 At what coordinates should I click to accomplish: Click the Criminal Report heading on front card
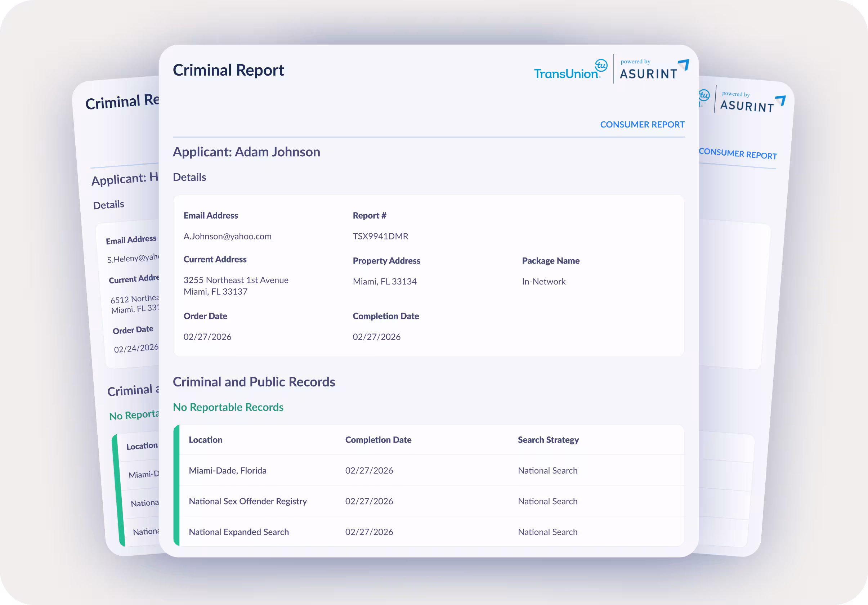tap(228, 70)
